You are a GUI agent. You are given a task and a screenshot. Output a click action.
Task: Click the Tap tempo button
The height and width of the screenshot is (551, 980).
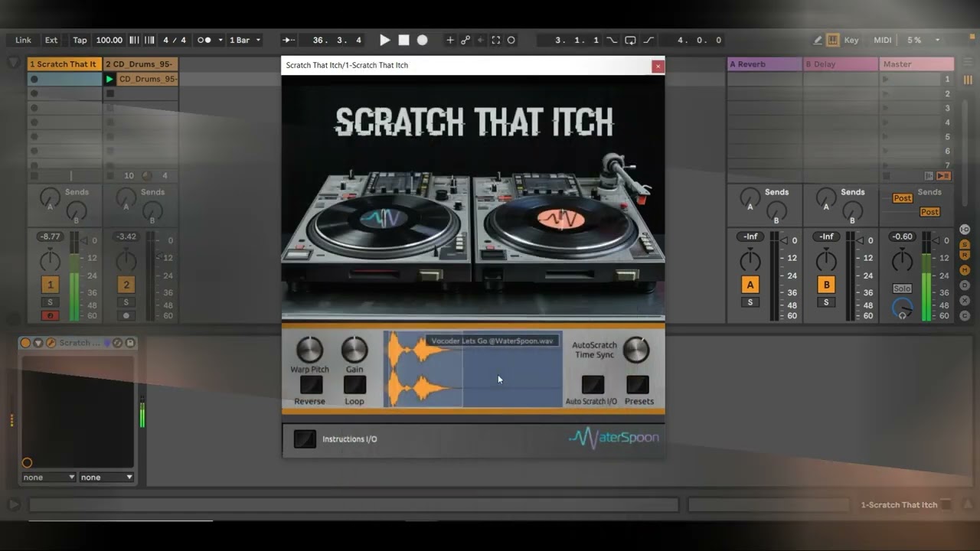pyautogui.click(x=80, y=40)
